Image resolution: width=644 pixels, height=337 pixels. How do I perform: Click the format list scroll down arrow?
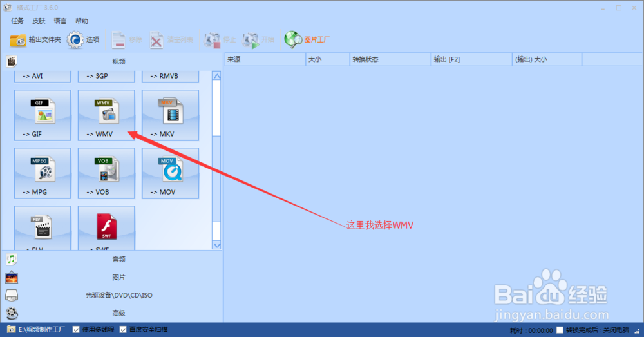point(216,246)
